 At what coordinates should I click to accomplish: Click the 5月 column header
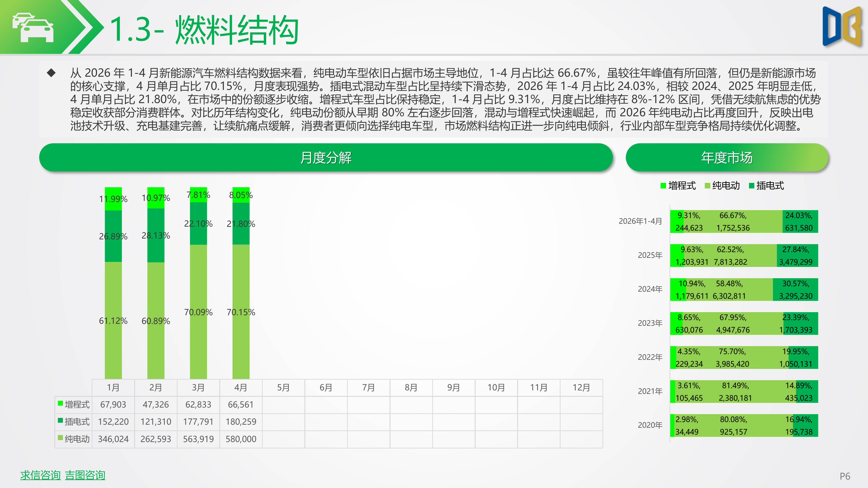[283, 388]
